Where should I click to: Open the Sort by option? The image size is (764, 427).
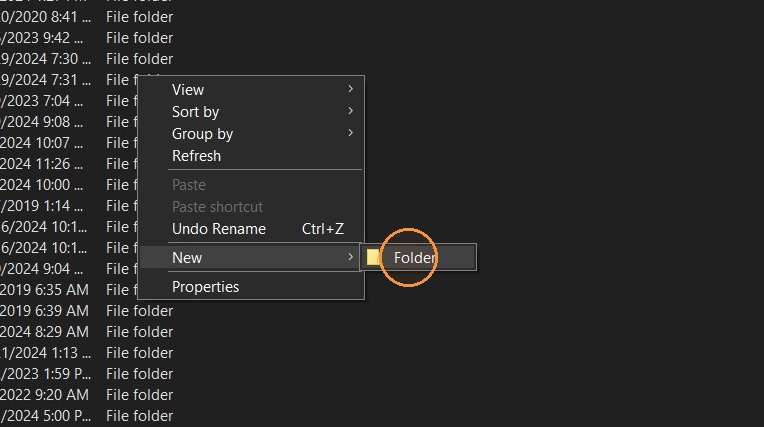coord(251,112)
